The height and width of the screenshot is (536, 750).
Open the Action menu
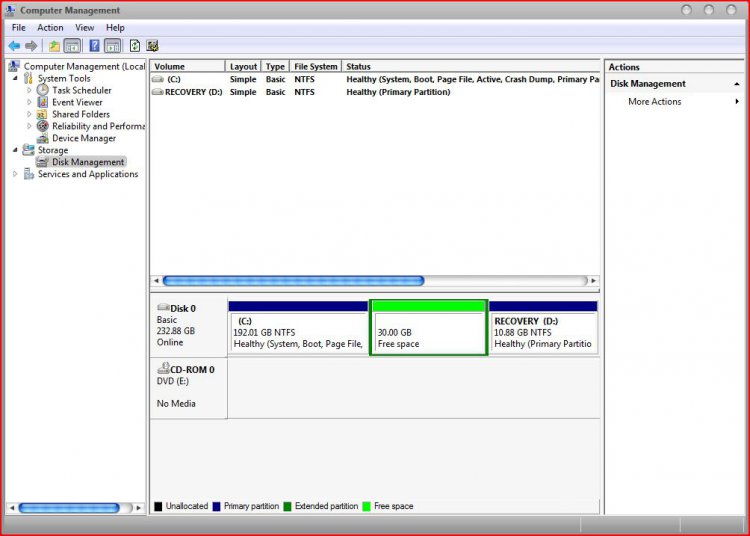click(50, 28)
